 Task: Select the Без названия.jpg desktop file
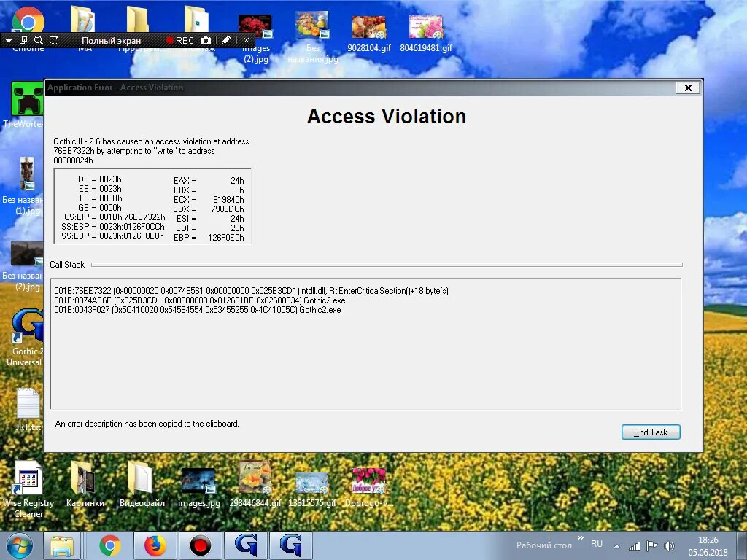pos(312,37)
